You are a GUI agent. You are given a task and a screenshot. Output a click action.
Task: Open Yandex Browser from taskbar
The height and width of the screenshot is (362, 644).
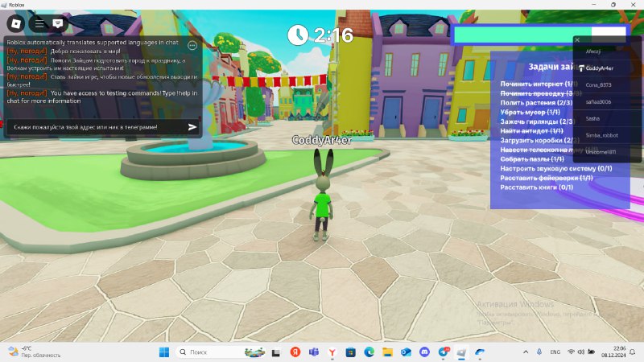[332, 352]
